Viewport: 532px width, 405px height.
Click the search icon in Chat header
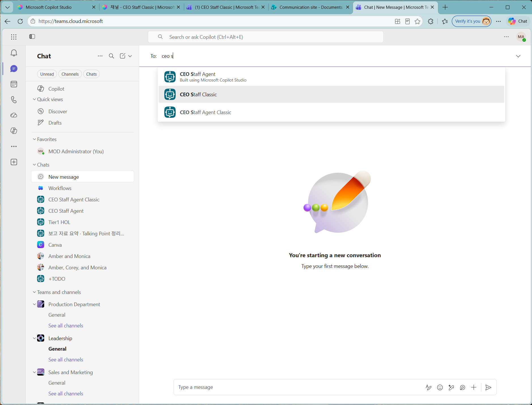[112, 56]
